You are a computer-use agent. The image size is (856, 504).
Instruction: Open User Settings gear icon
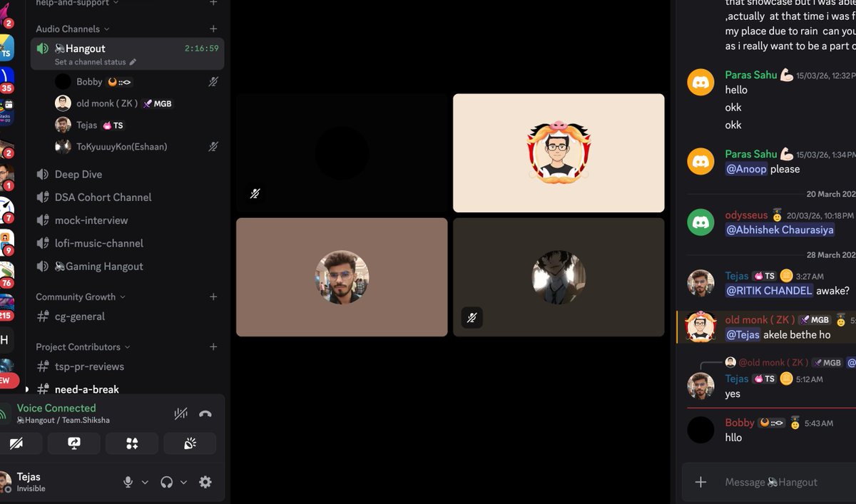pos(205,482)
